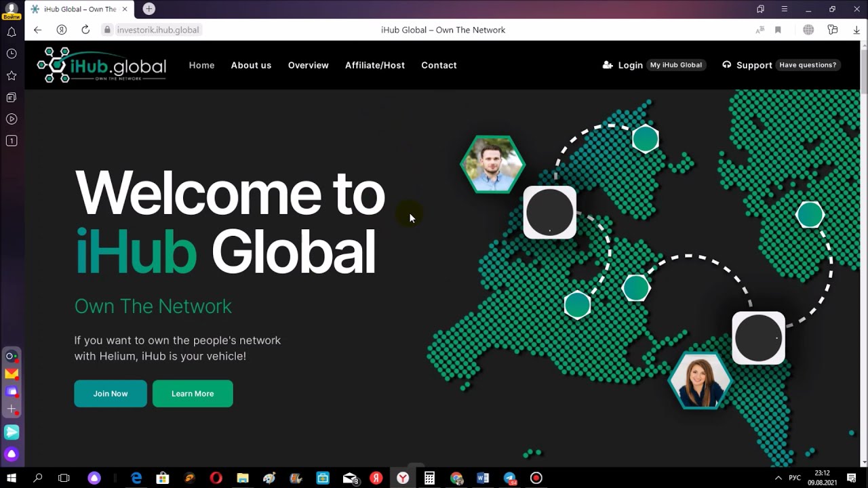Click the investorik.ihub.global address field
This screenshot has width=868, height=488.
(158, 30)
